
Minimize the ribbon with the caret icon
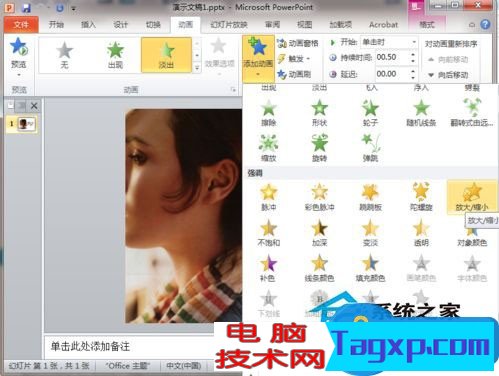(x=472, y=25)
